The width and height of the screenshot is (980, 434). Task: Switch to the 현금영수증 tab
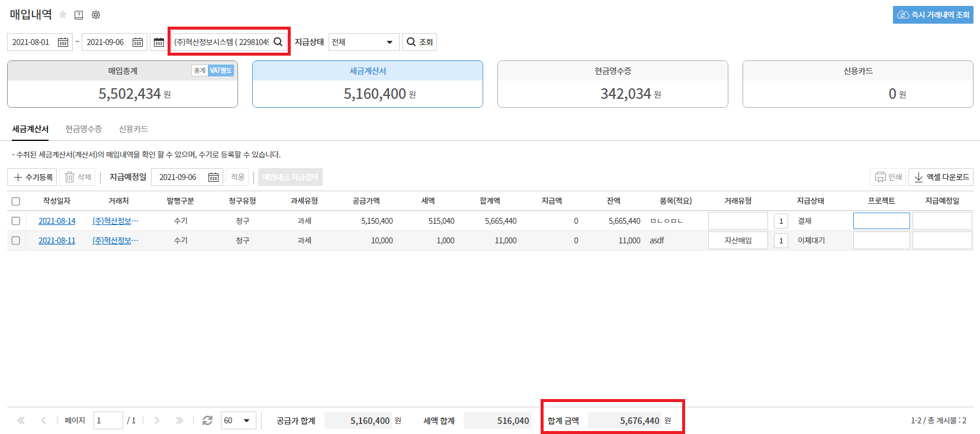[83, 128]
